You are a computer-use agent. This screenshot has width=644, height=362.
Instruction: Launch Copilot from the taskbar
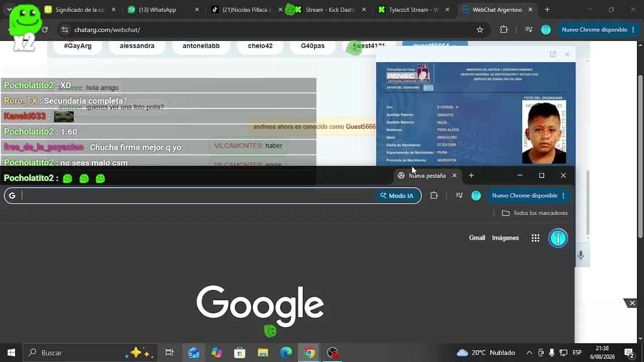tap(217, 352)
